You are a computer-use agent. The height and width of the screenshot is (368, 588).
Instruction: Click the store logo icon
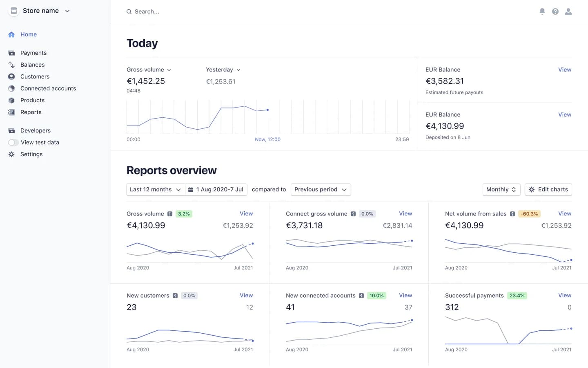pos(14,11)
